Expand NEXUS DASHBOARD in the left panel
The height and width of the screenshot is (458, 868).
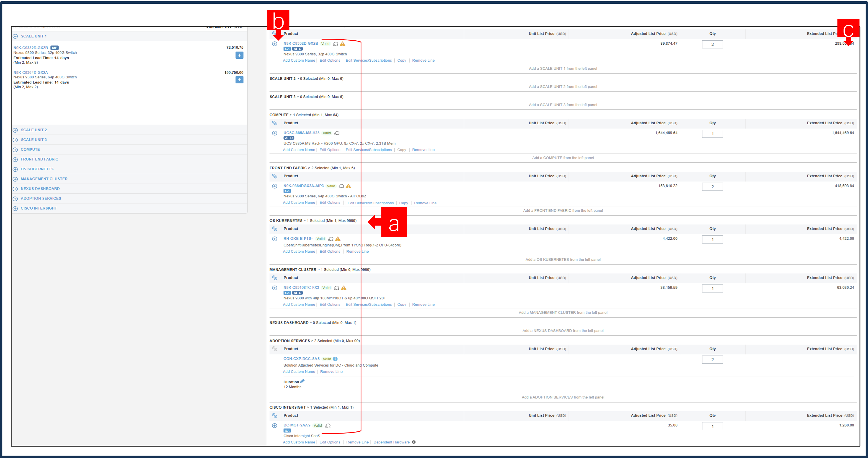[x=15, y=189]
